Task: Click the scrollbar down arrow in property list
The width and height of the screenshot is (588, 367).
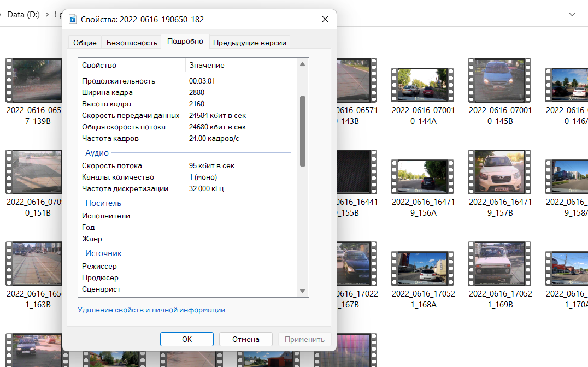Action: click(303, 291)
